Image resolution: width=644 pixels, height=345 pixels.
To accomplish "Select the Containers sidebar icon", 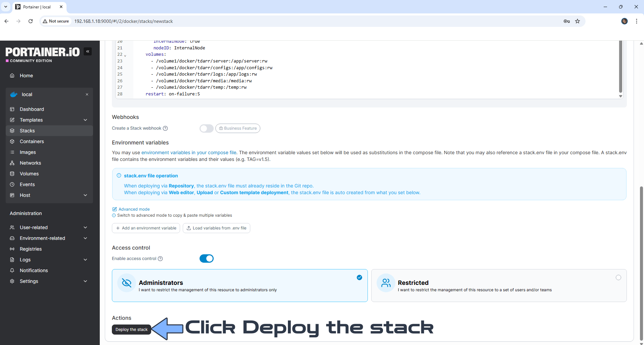I will pos(12,141).
